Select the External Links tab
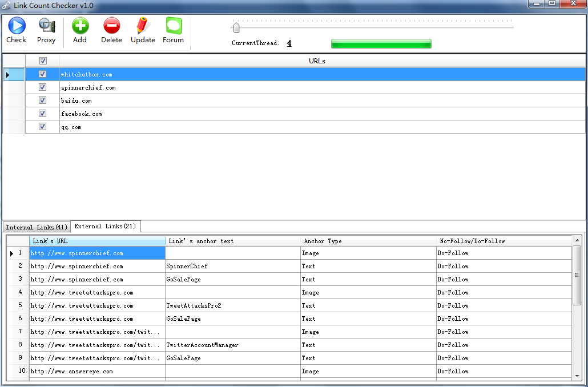 (x=105, y=226)
